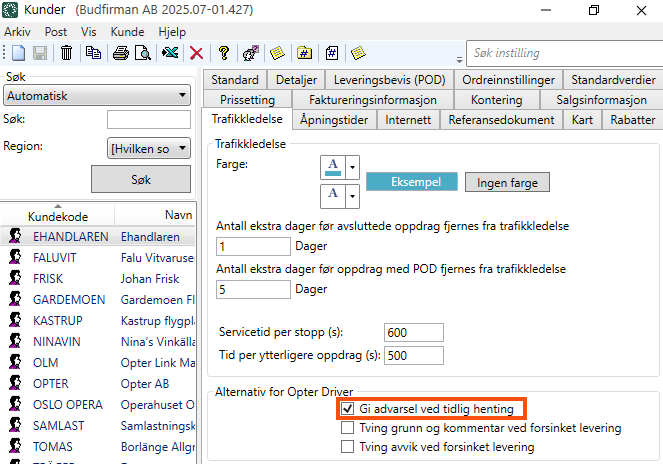
Task: Click the Servicetid per stopp input field
Action: [419, 332]
